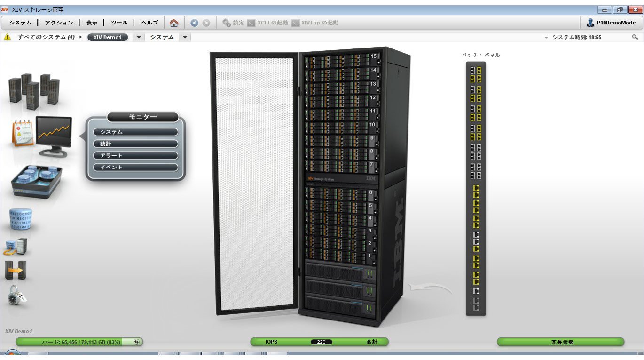Open the hosts and clusters icon
The height and width of the screenshot is (360, 644).
pyautogui.click(x=16, y=246)
